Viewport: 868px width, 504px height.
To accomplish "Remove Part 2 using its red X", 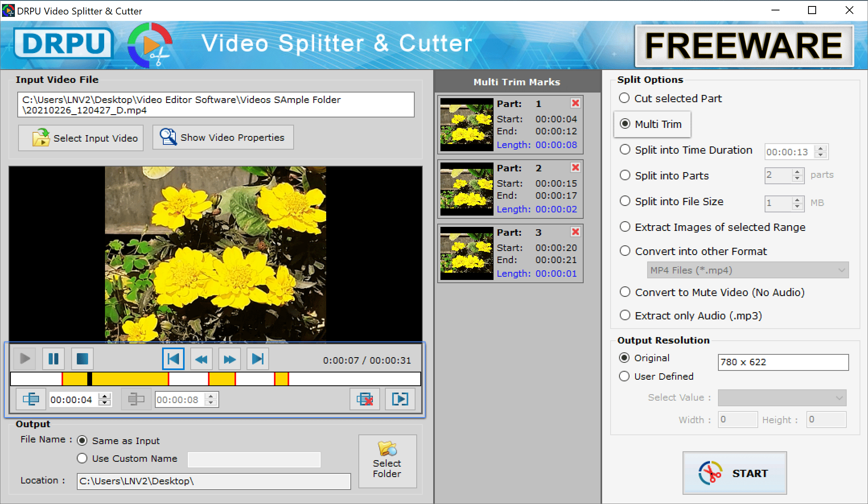I will tap(575, 167).
